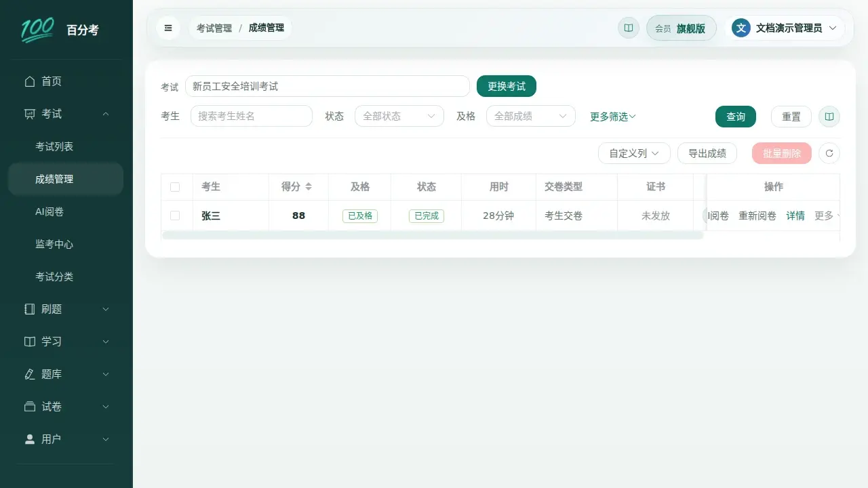Viewport: 868px width, 488px height.
Task: Expand the 试卷 sidebar section
Action: (x=66, y=407)
